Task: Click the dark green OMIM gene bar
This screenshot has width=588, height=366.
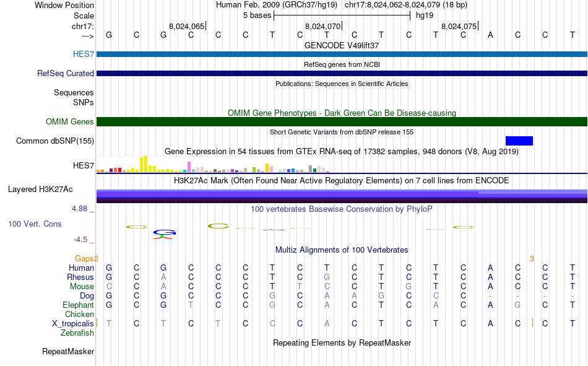Action: (x=342, y=121)
